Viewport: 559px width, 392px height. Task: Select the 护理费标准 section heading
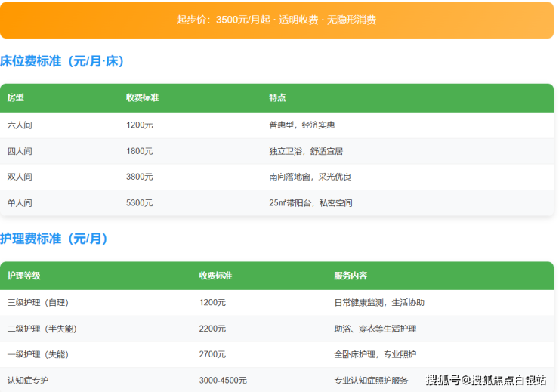pos(54,239)
